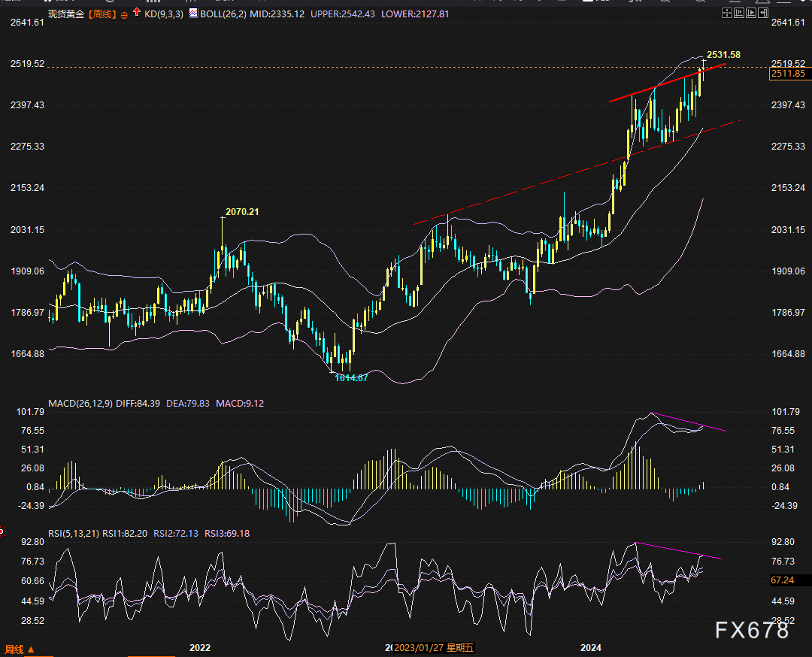Click the orange plus-circle icon beside 周线
812x657 pixels.
pyautogui.click(x=124, y=15)
